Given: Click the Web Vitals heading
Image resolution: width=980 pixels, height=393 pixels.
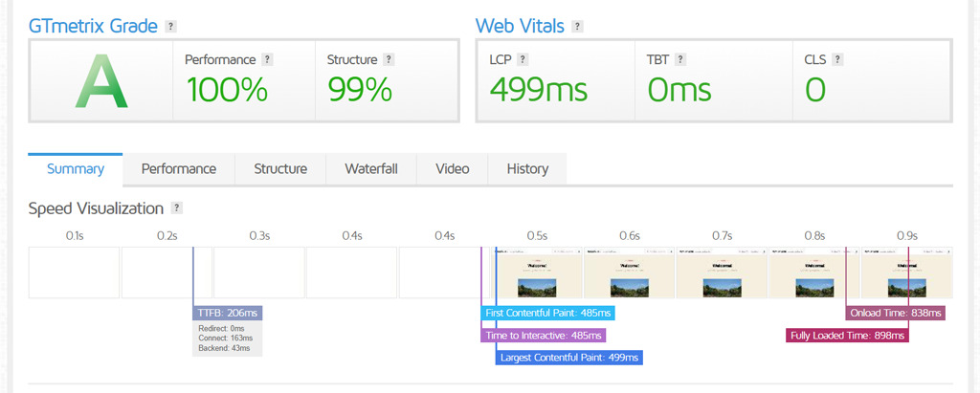Looking at the screenshot, I should (520, 26).
